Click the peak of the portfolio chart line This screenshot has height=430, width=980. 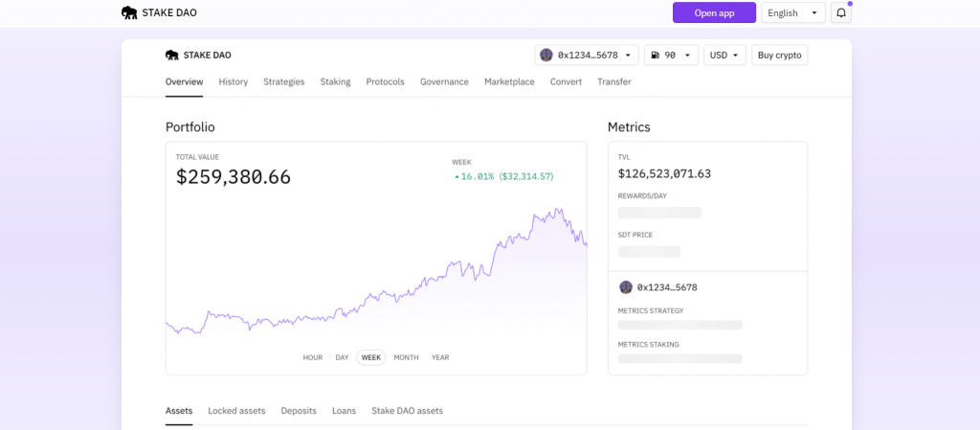pyautogui.click(x=556, y=210)
